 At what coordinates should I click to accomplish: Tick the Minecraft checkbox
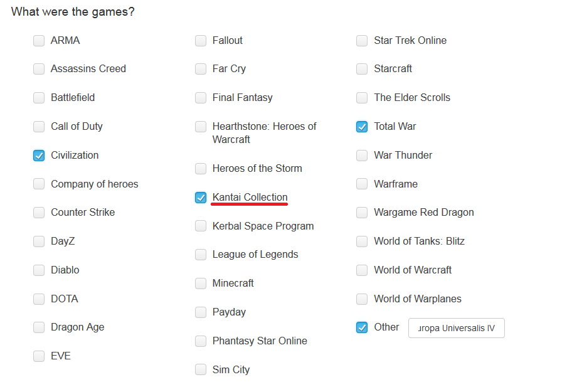tap(201, 283)
